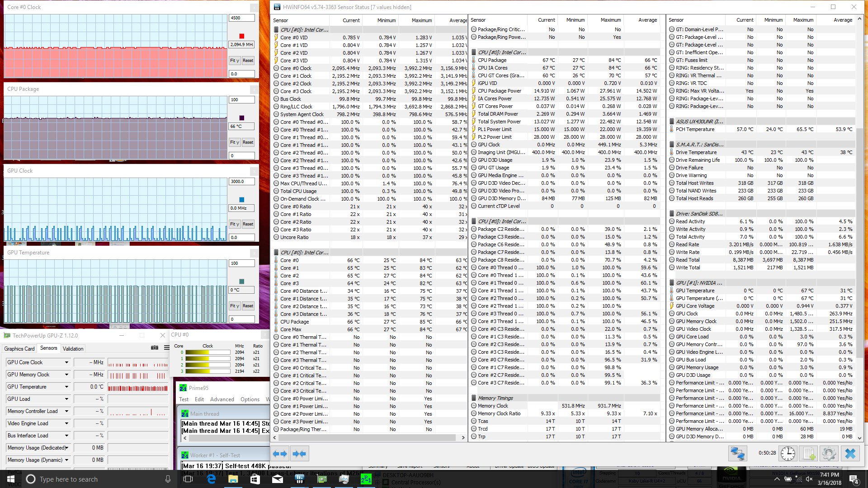This screenshot has width=868, height=488.
Task: Open the GPU-Z hamburger menu icon
Action: (x=166, y=347)
